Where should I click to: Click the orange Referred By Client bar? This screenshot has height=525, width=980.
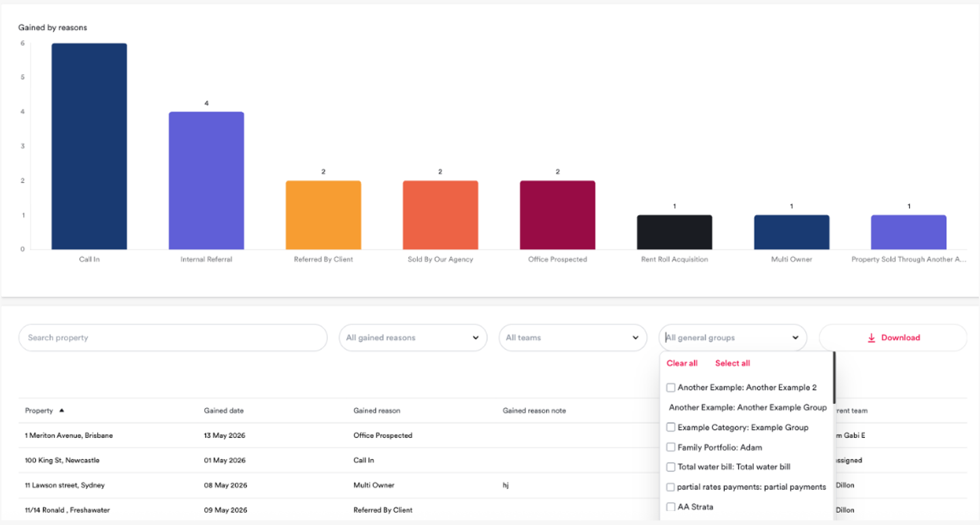click(x=323, y=215)
